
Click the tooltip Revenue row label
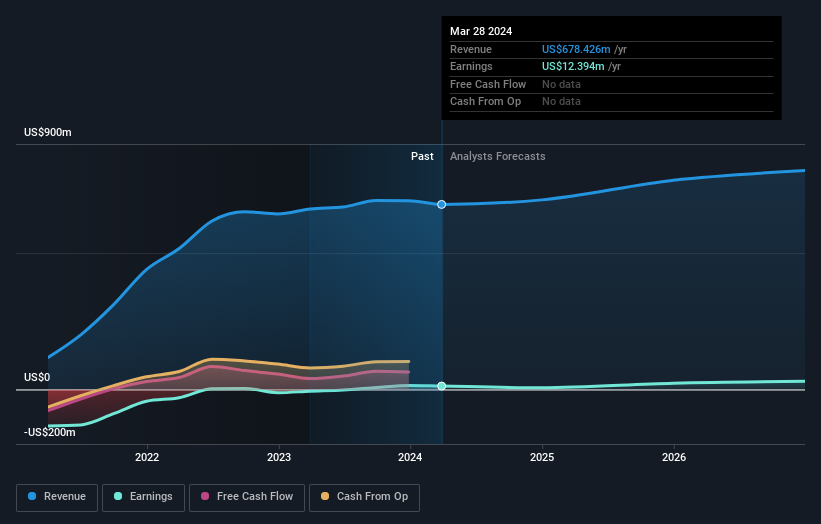point(471,49)
